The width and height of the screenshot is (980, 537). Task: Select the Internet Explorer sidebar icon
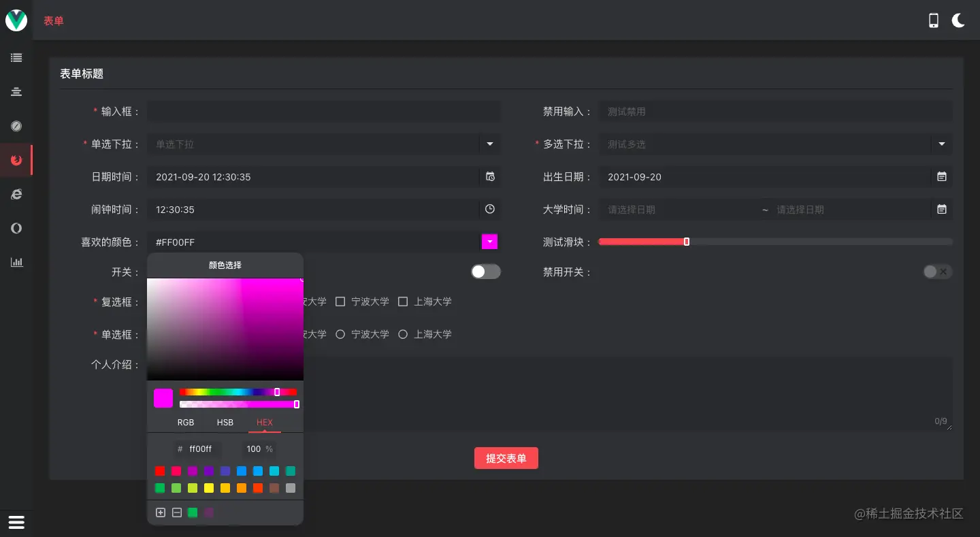[16, 194]
